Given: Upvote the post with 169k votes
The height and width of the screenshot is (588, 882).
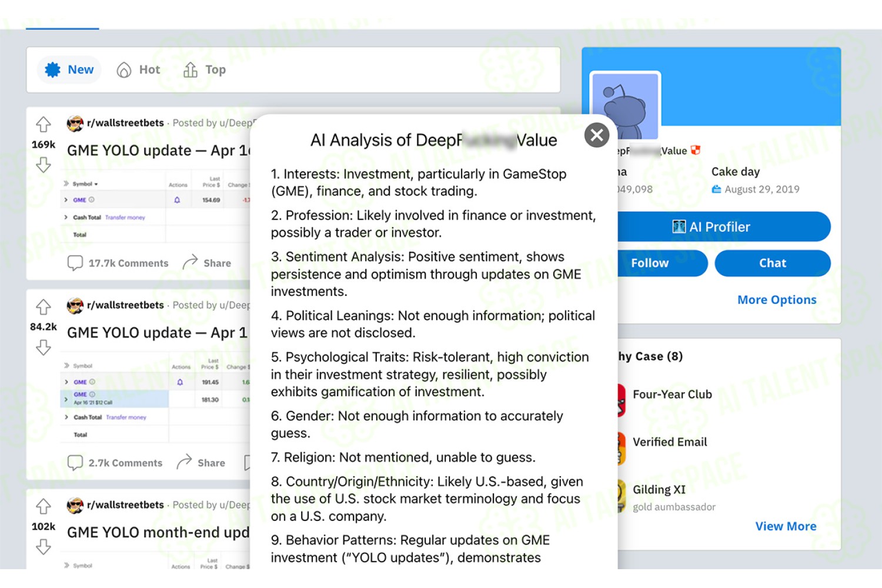Looking at the screenshot, I should [44, 125].
